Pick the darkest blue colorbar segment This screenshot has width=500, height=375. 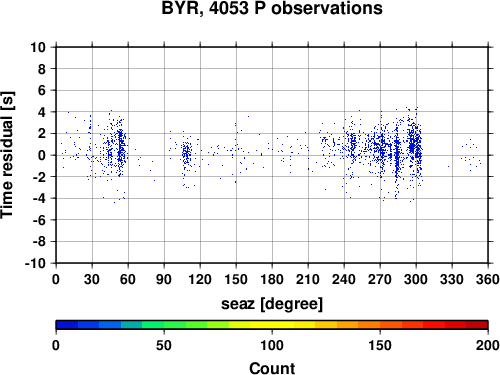[x=67, y=325]
